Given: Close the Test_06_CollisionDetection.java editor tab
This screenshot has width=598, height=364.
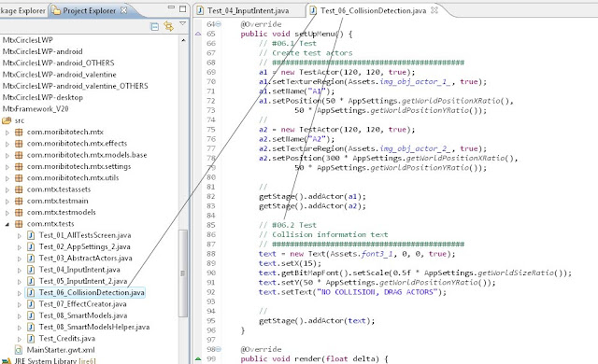Looking at the screenshot, I should pos(434,10).
